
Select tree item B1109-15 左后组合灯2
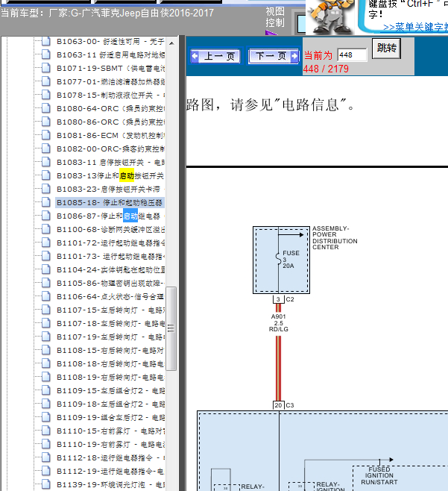point(110,391)
